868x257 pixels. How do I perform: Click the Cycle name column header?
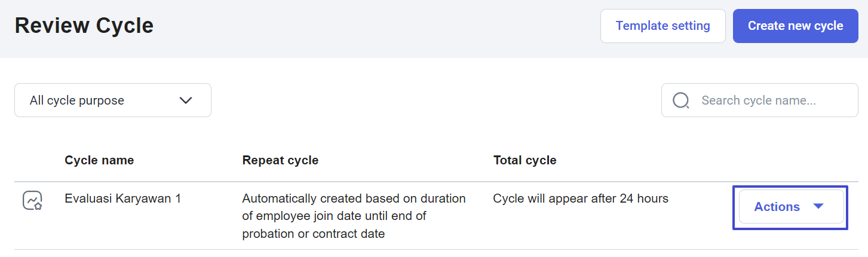point(99,160)
